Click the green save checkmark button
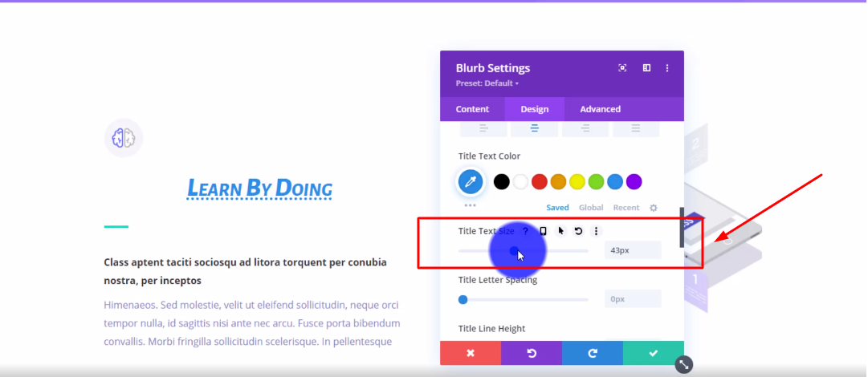This screenshot has height=377, width=868. click(653, 353)
